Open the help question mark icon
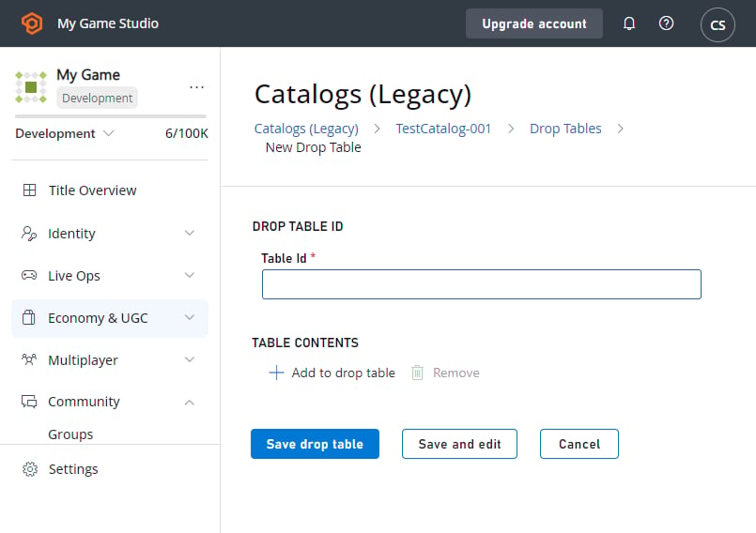Image resolution: width=756 pixels, height=533 pixels. click(x=666, y=23)
